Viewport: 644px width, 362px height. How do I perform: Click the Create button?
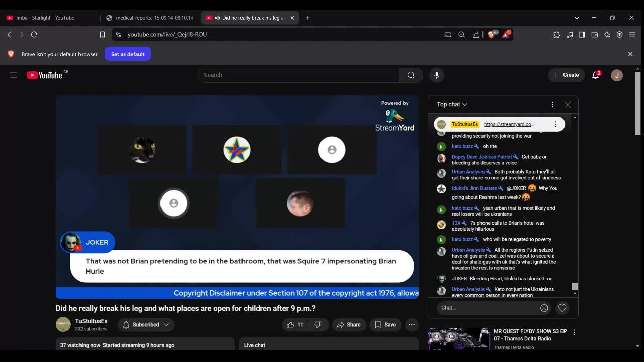(566, 75)
